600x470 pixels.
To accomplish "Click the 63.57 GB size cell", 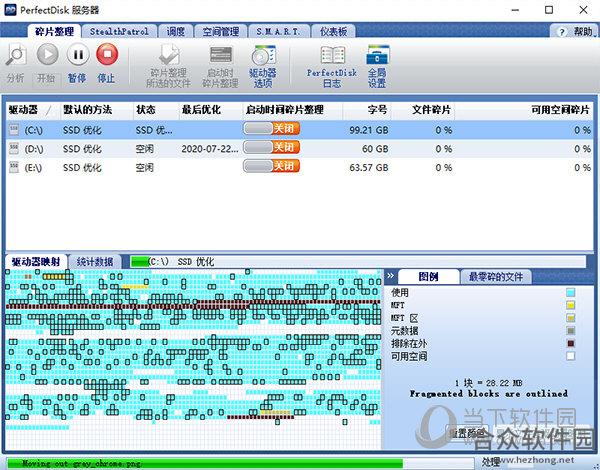I will (368, 168).
